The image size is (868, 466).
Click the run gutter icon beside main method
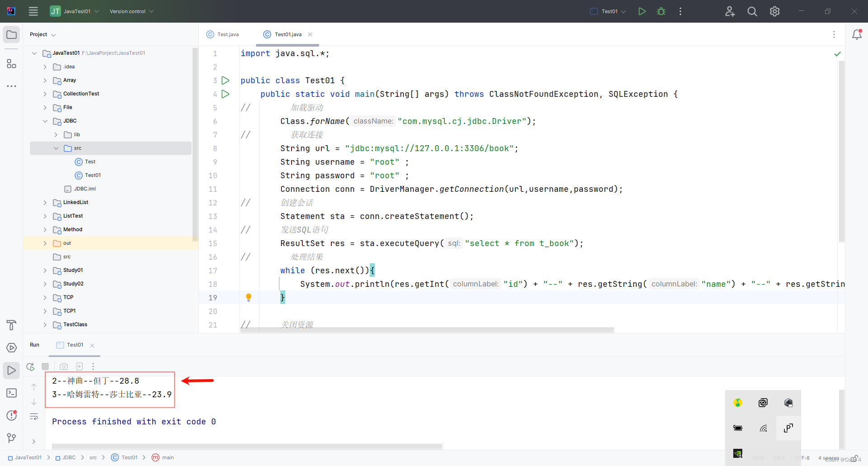coord(226,94)
